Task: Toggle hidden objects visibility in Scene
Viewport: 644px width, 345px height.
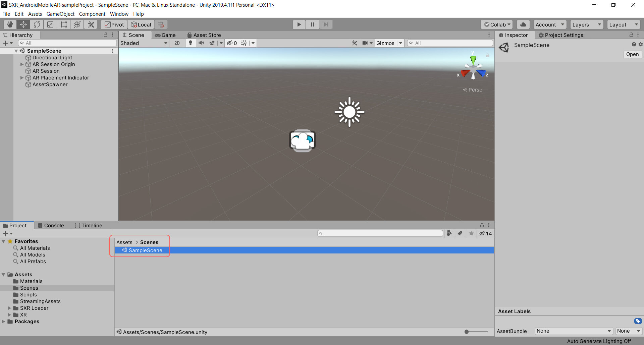Action: coord(232,43)
